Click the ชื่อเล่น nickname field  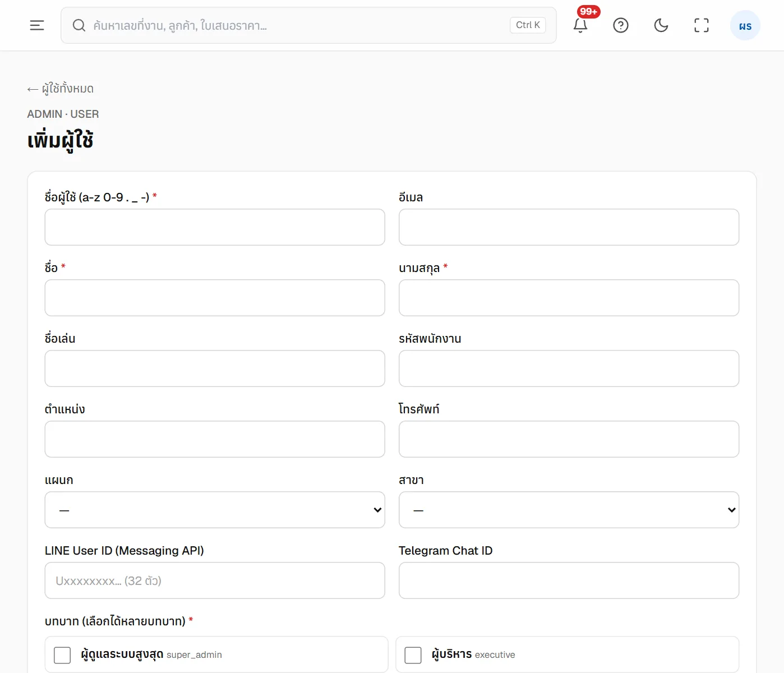[x=215, y=368]
